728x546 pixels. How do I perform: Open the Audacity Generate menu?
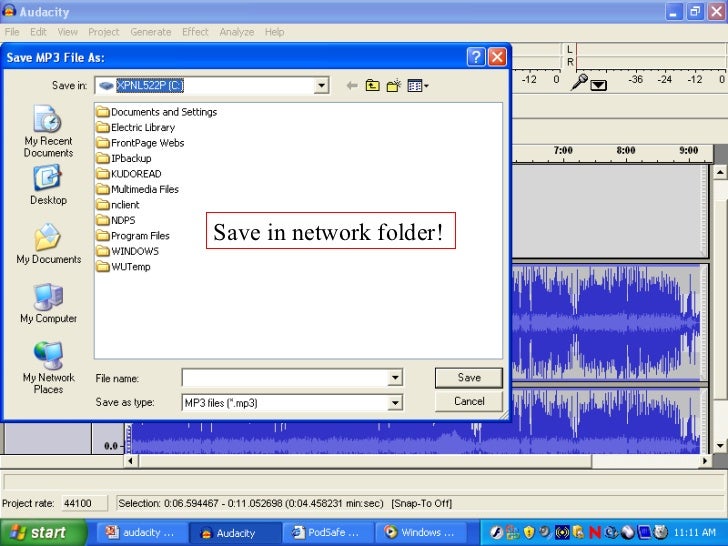[x=150, y=32]
